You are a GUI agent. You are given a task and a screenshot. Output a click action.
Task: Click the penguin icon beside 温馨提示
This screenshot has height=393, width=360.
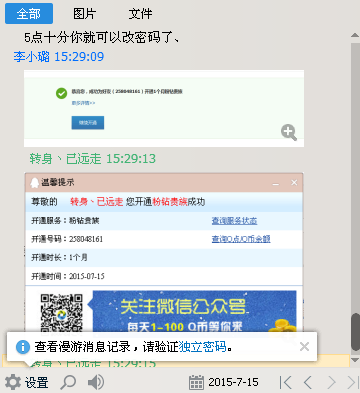pyautogui.click(x=34, y=183)
